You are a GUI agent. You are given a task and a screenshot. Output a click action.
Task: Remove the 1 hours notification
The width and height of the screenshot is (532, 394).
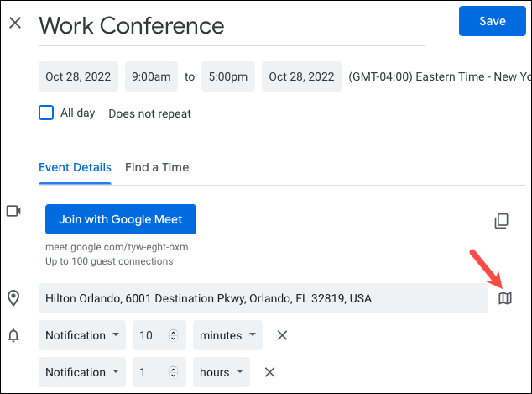269,372
